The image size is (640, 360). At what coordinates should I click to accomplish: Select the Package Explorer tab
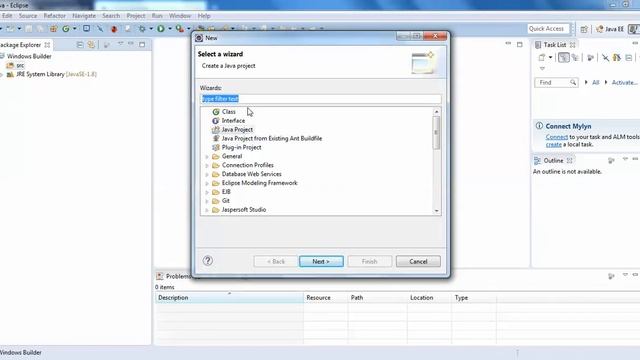(x=24, y=45)
